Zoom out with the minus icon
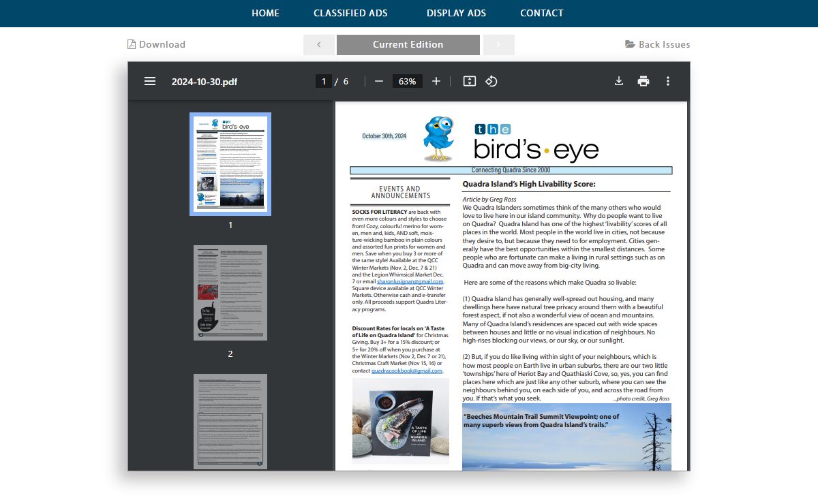This screenshot has height=504, width=818. pos(379,81)
